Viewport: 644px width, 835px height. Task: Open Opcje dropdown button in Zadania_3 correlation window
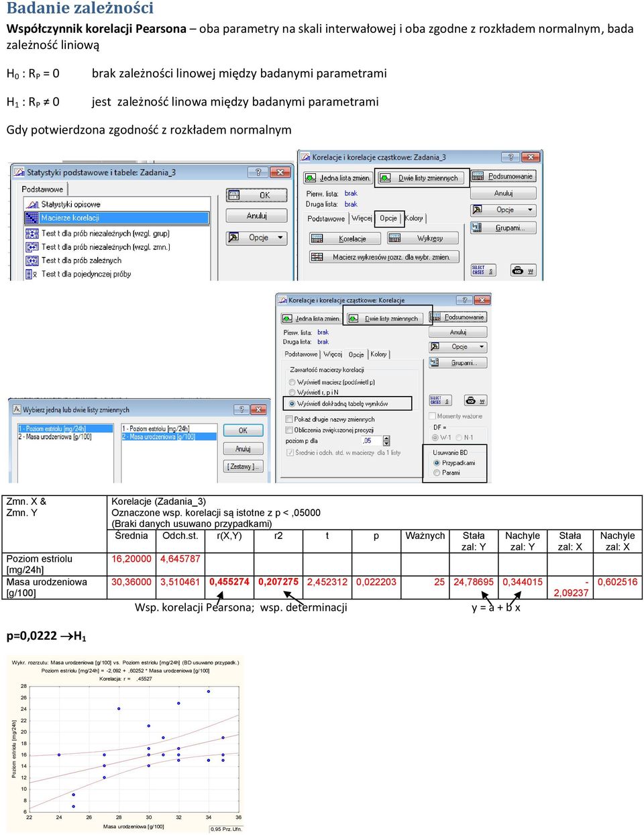[x=503, y=210]
